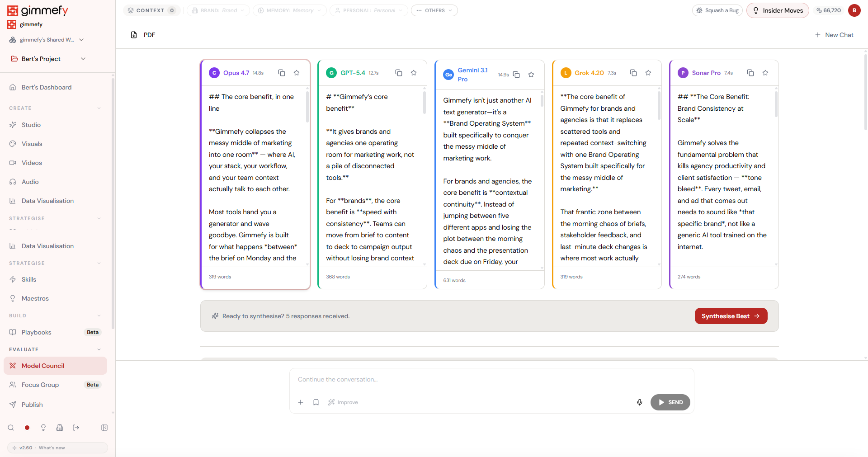Copy the Sonar Pro response

click(750, 73)
